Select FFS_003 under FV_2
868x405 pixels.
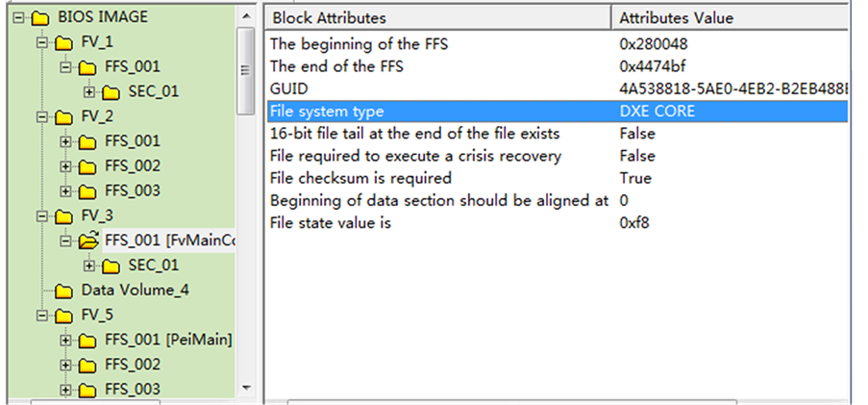(132, 190)
